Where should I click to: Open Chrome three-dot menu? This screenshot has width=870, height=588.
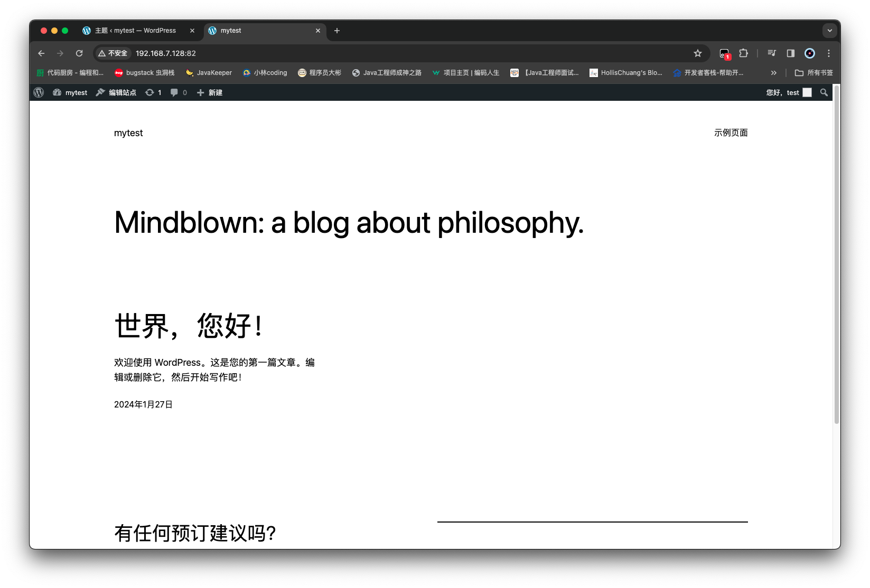tap(829, 53)
